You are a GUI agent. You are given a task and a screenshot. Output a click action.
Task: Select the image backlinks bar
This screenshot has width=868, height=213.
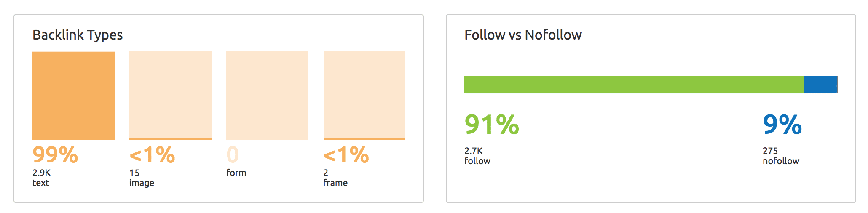(170, 96)
